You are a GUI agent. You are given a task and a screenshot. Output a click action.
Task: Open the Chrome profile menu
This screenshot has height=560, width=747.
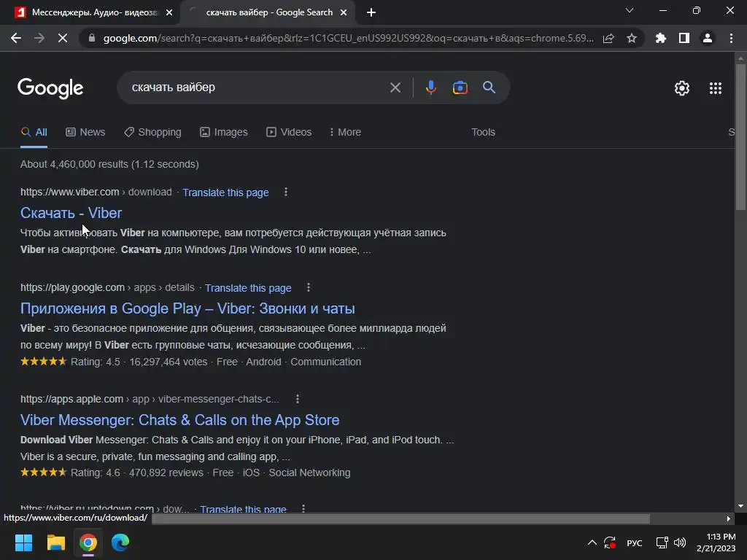pyautogui.click(x=708, y=38)
